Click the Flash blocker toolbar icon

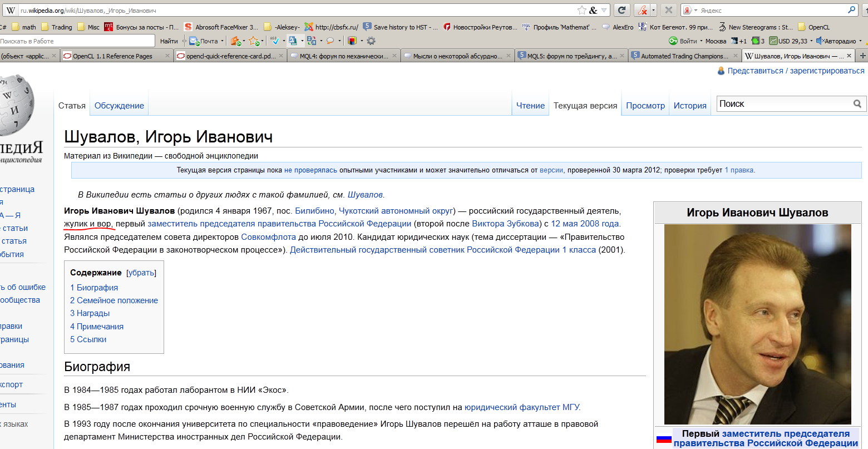click(x=643, y=10)
